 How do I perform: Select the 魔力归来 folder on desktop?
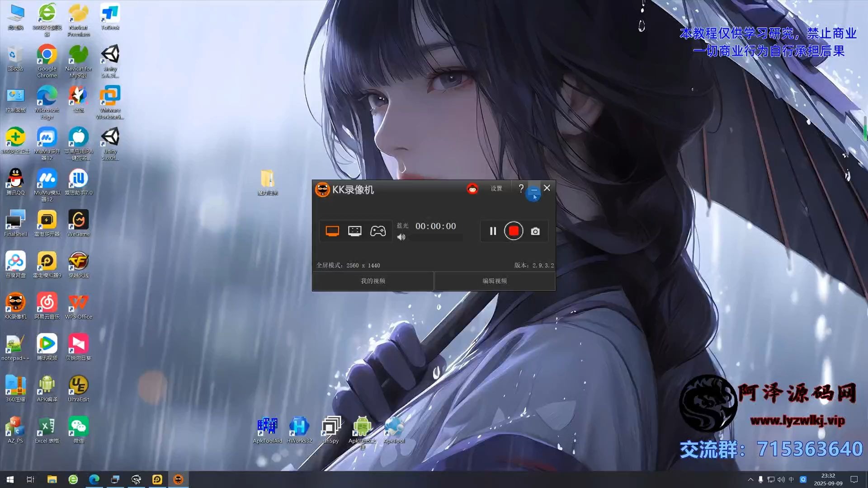pos(268,182)
